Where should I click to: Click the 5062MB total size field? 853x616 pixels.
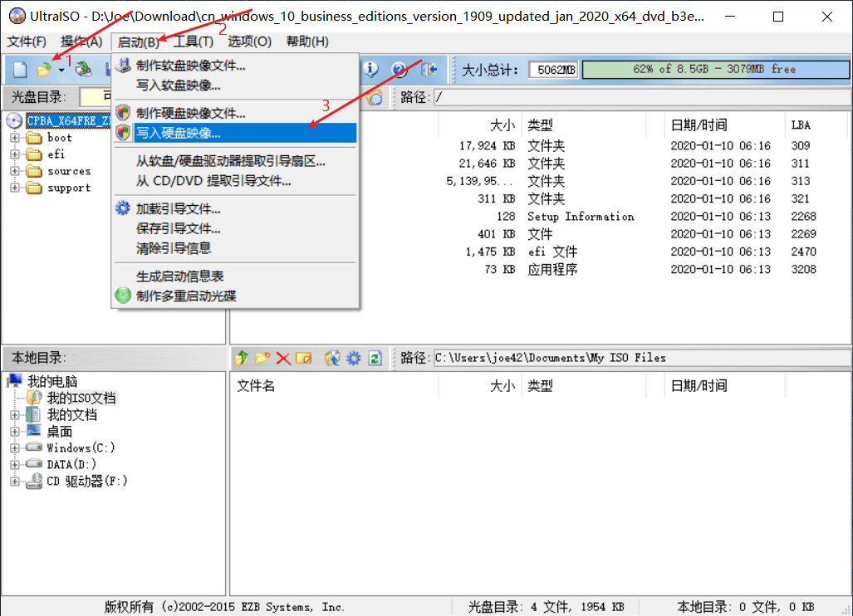552,70
